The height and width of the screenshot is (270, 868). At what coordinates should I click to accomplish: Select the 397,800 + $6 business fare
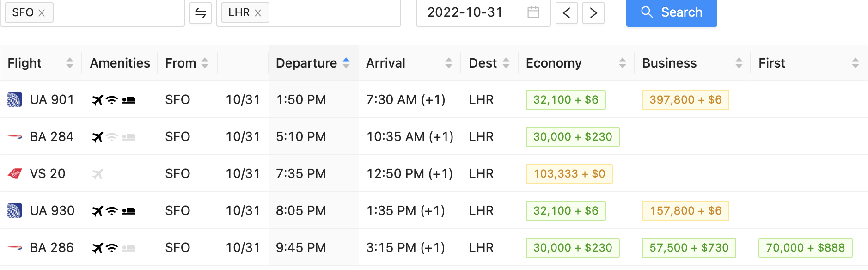685,100
